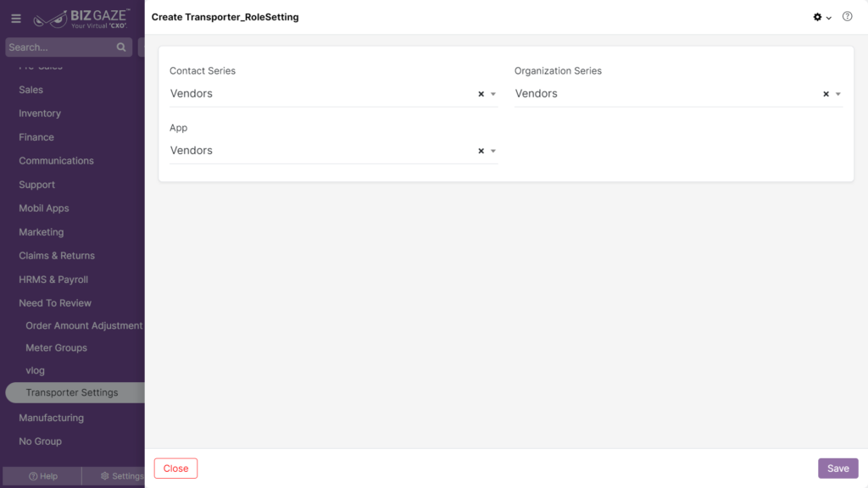Screen dimensions: 868x488
Task: Click the BizGaze logo
Action: (82, 19)
